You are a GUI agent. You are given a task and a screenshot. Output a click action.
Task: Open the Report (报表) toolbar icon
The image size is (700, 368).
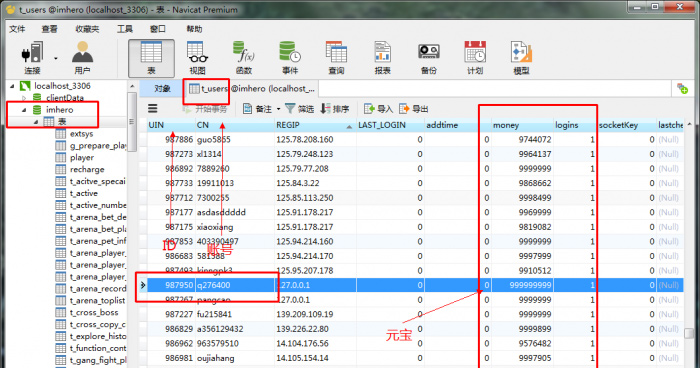pyautogui.click(x=383, y=57)
